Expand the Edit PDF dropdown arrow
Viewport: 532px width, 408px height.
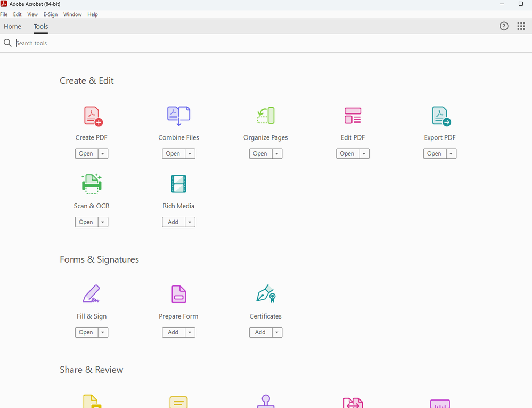(x=364, y=154)
